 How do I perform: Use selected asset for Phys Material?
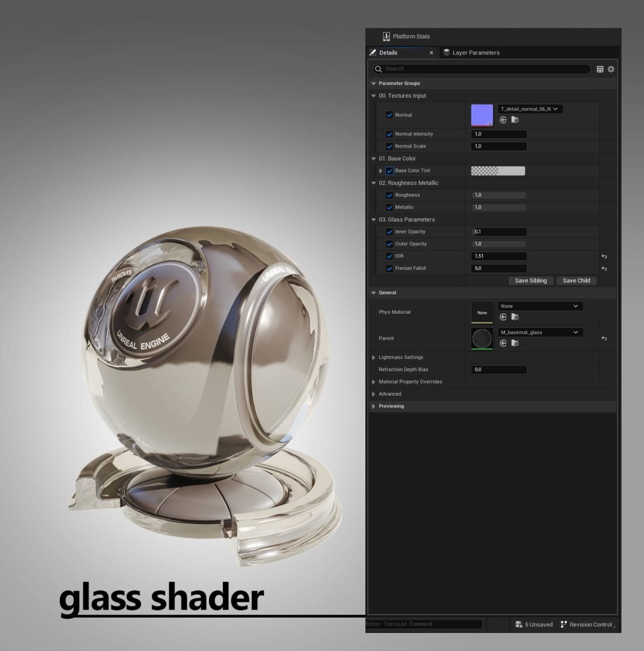click(503, 317)
